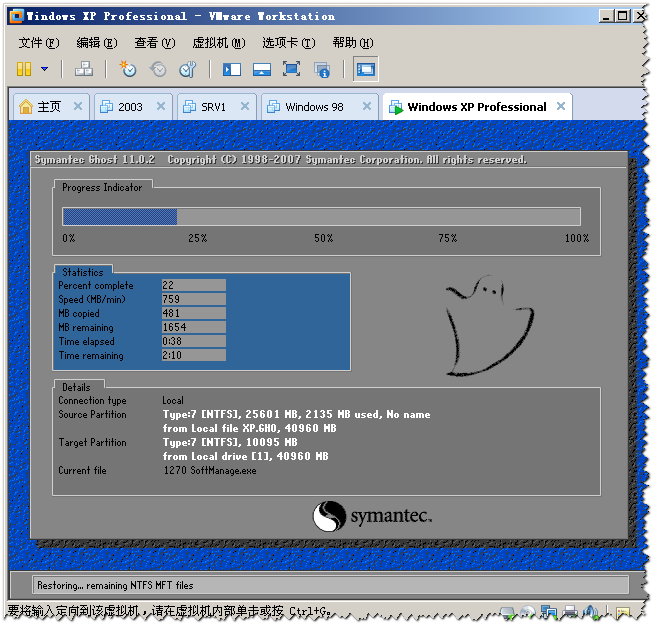Screen dimensions: 659x630
Task: Open the 文件 (File) menu
Action: pos(38,43)
